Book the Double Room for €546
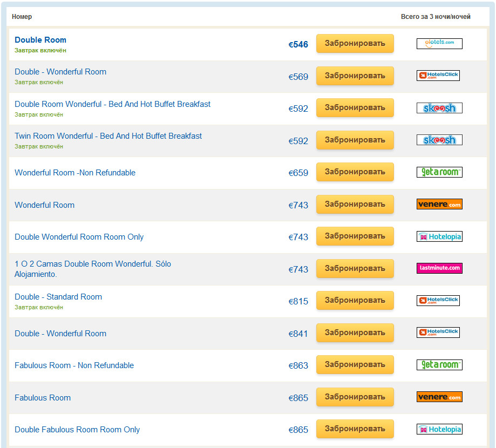 coord(355,44)
